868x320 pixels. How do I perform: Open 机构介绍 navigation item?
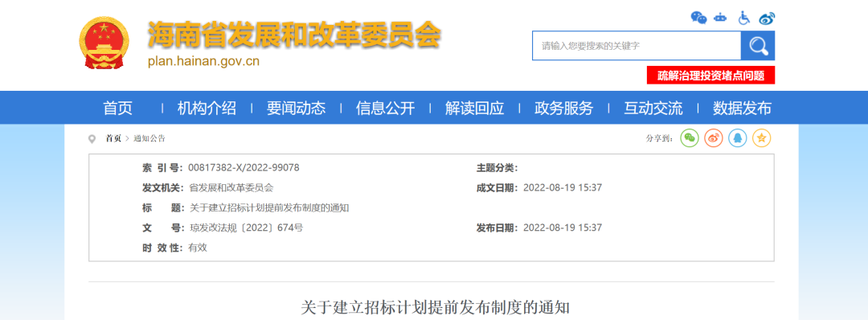pos(207,108)
